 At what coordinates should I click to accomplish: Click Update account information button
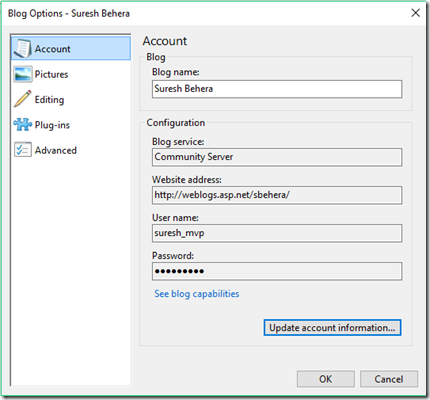coord(332,328)
